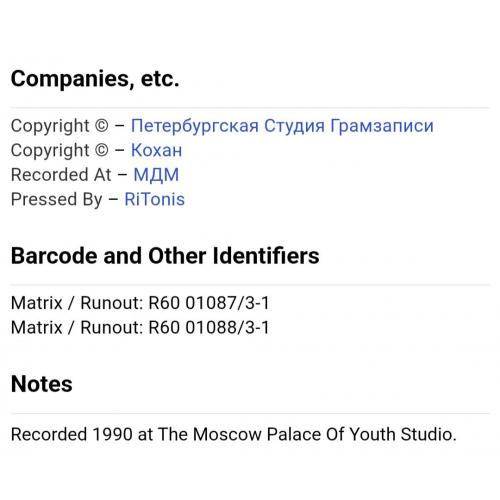Viewport: 500px width, 500px height.
Task: Click the word Recorded starting the notes
Action: click(49, 434)
